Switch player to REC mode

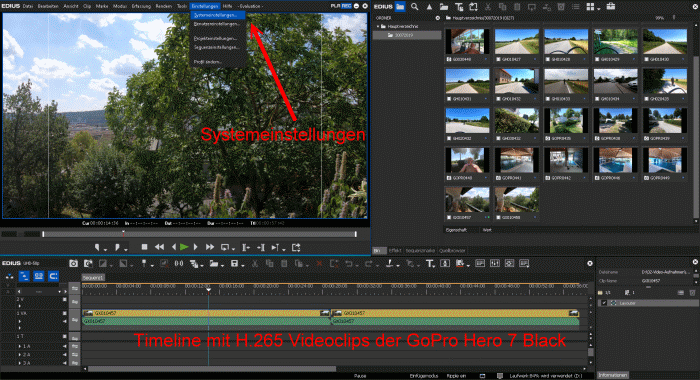346,6
